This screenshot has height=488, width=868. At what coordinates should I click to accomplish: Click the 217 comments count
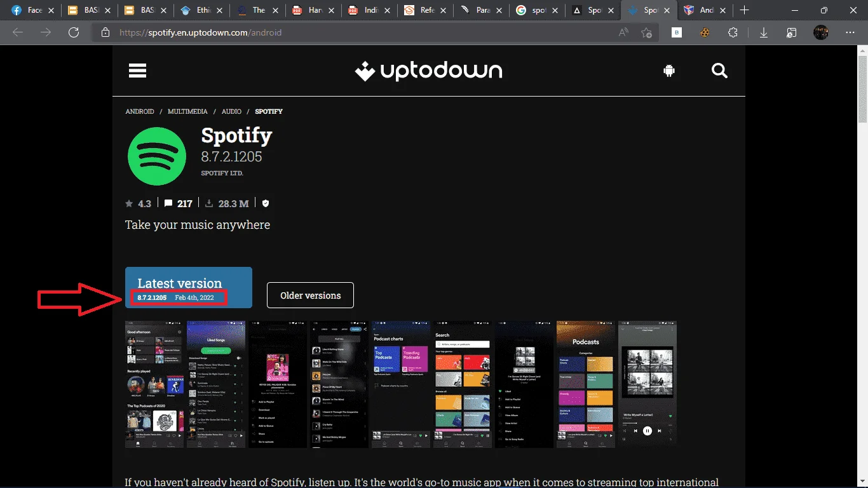[185, 203]
